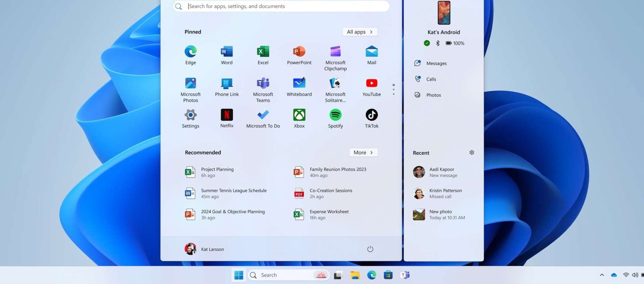Launch Microsoft Photos

pos(191,90)
